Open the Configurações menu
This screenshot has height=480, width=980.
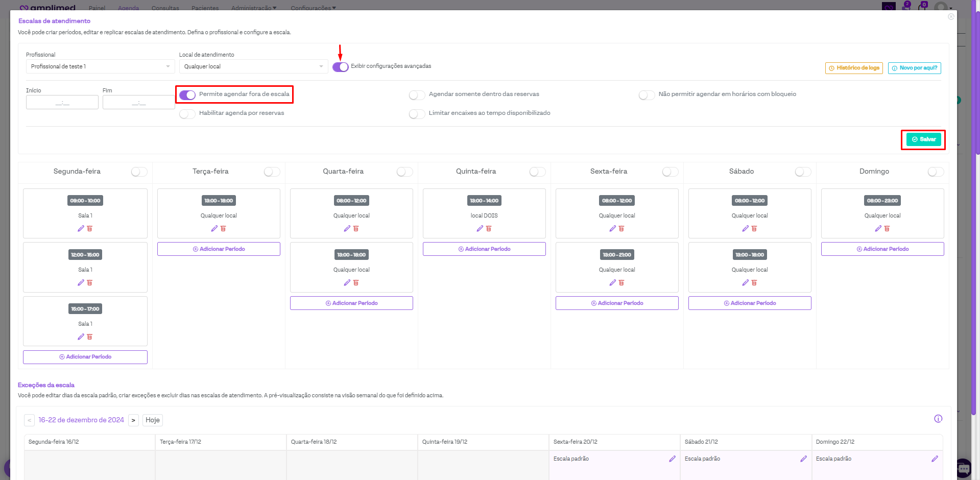click(x=313, y=8)
